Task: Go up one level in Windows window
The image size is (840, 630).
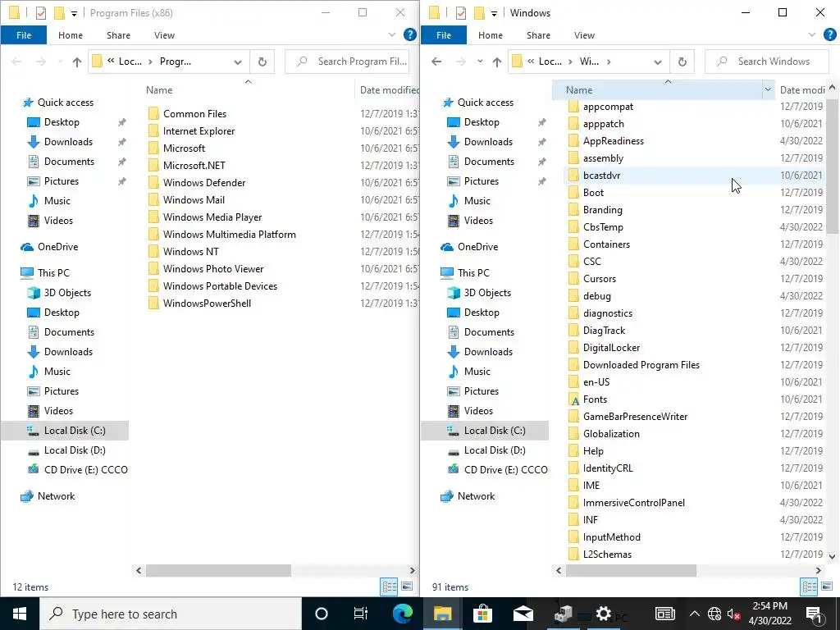Action: tap(497, 62)
